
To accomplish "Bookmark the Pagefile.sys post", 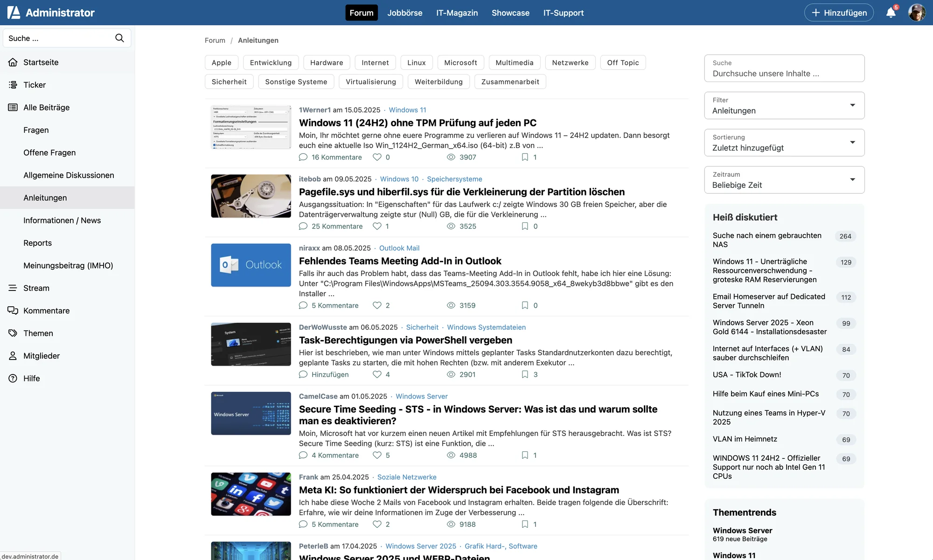I will tap(525, 226).
